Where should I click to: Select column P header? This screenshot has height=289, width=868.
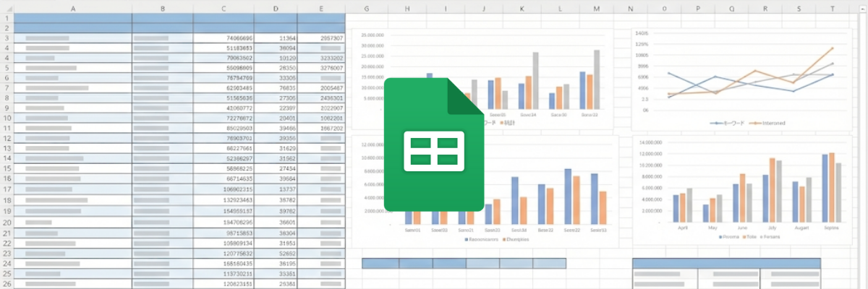(x=698, y=8)
